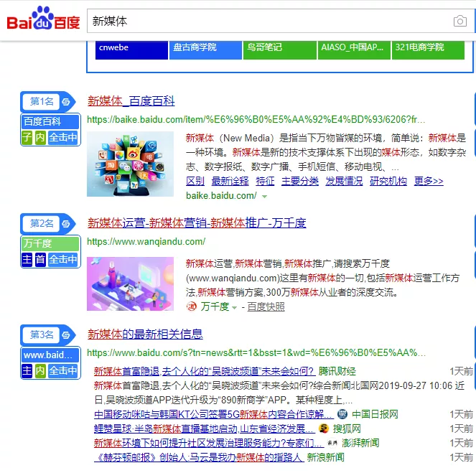476x473 pixels.
Task: Open the AIASO_中国AP... tile
Action: click(354, 50)
